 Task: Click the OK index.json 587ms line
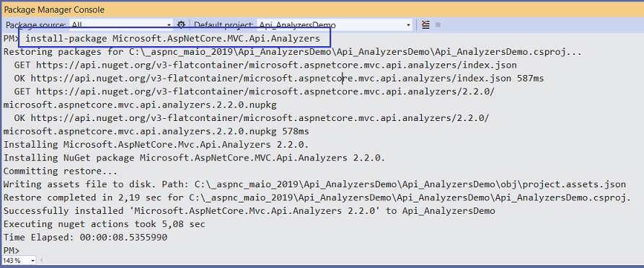pyautogui.click(x=279, y=79)
